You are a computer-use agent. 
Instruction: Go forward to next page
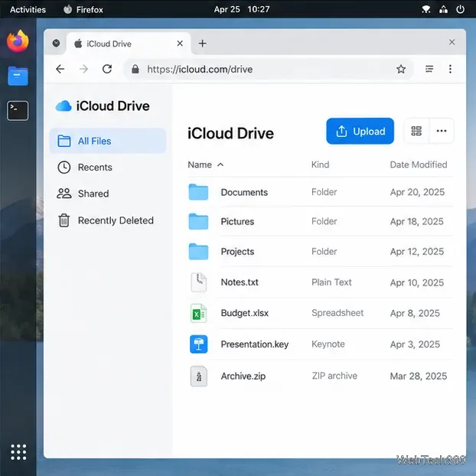tap(83, 69)
